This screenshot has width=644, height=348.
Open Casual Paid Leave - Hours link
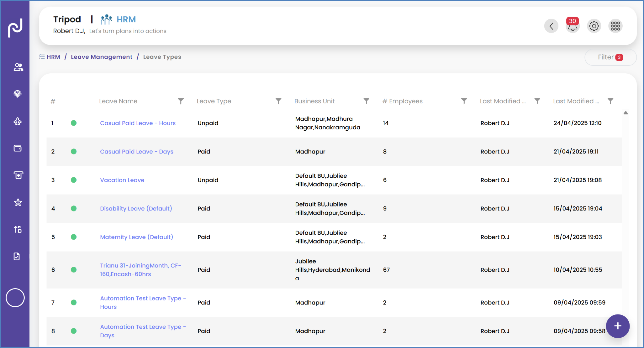[x=138, y=123]
